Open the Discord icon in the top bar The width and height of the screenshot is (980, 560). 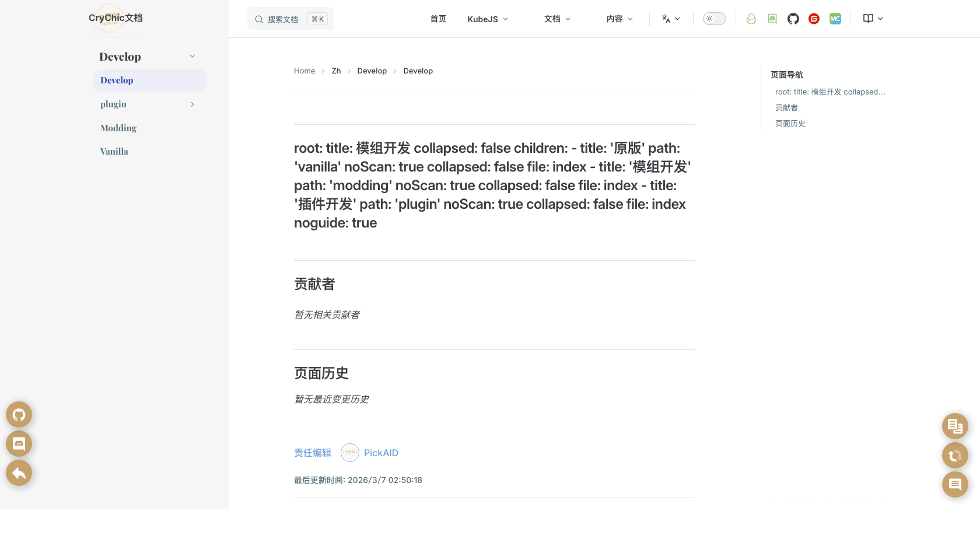772,18
